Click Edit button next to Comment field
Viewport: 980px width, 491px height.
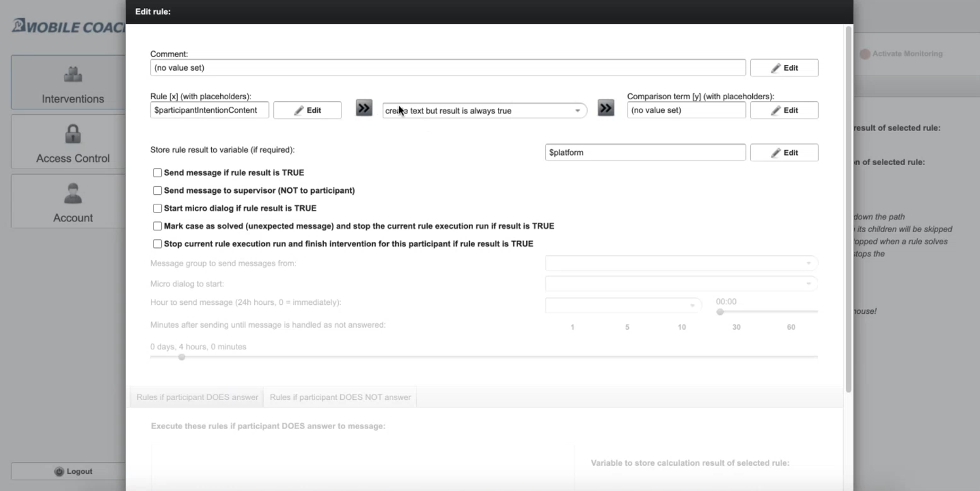[784, 68]
